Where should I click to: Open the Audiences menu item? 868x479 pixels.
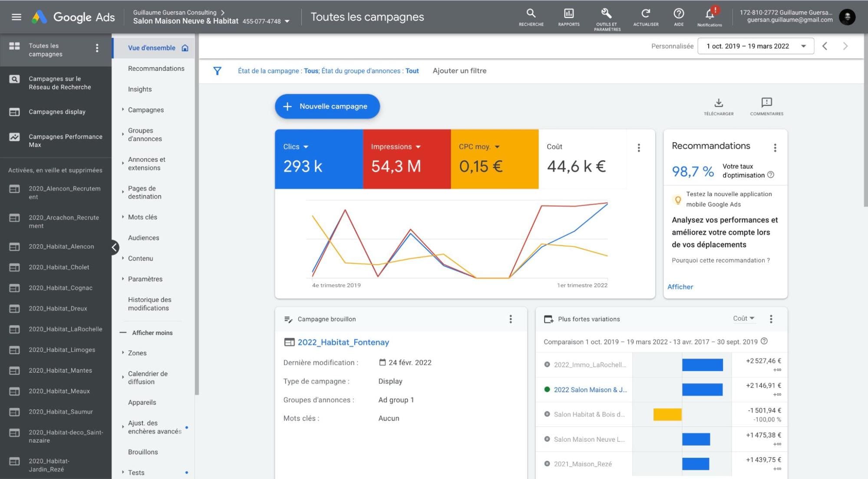pos(143,238)
